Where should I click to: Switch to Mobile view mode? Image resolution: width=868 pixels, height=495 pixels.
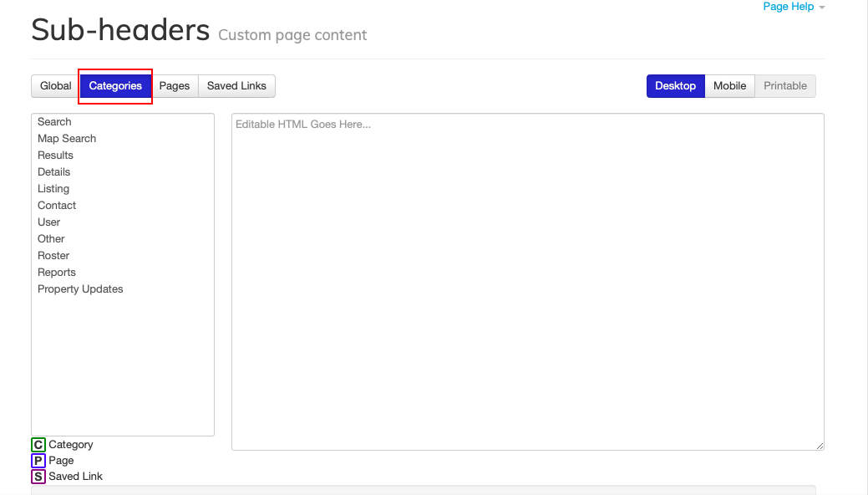click(729, 85)
